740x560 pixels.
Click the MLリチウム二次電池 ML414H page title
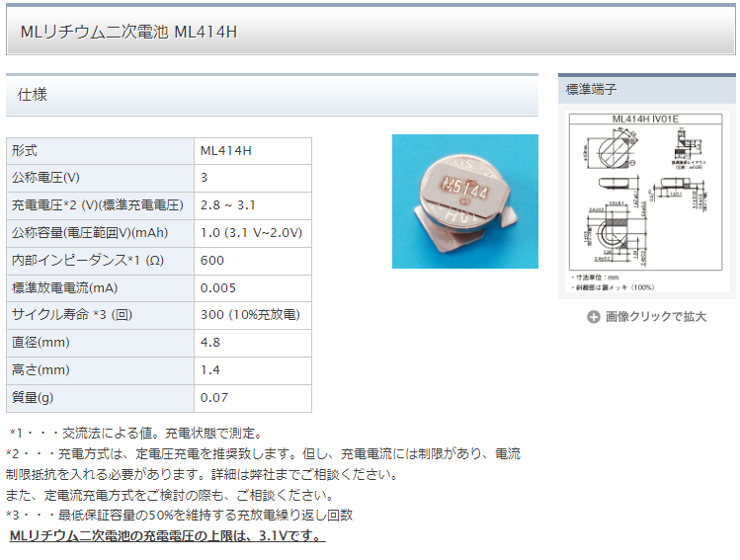pos(128,32)
